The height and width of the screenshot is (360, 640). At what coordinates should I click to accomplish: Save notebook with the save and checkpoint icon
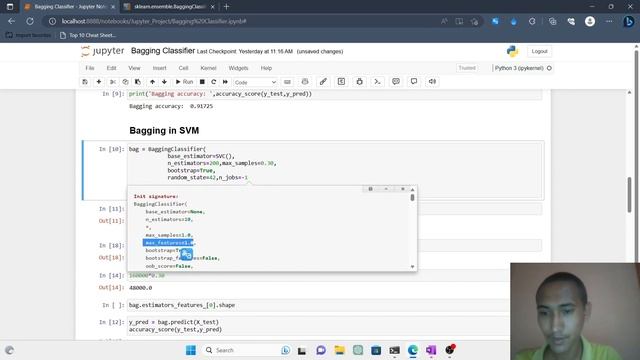[x=85, y=82]
